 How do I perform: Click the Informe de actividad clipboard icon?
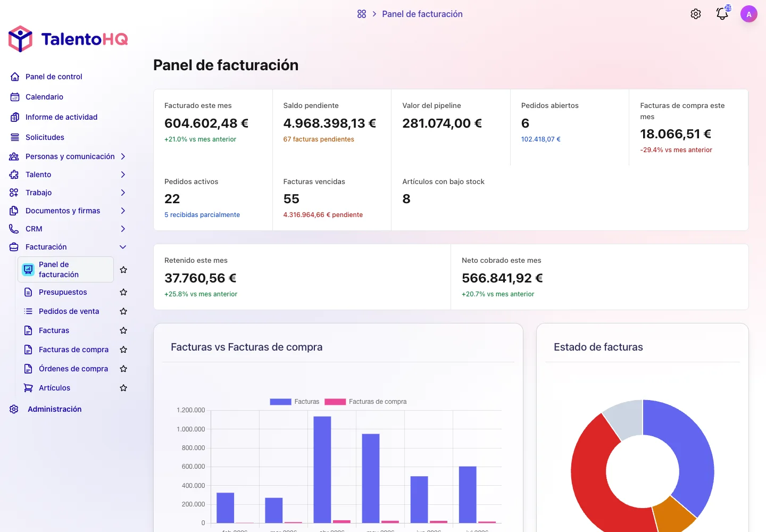coord(15,117)
